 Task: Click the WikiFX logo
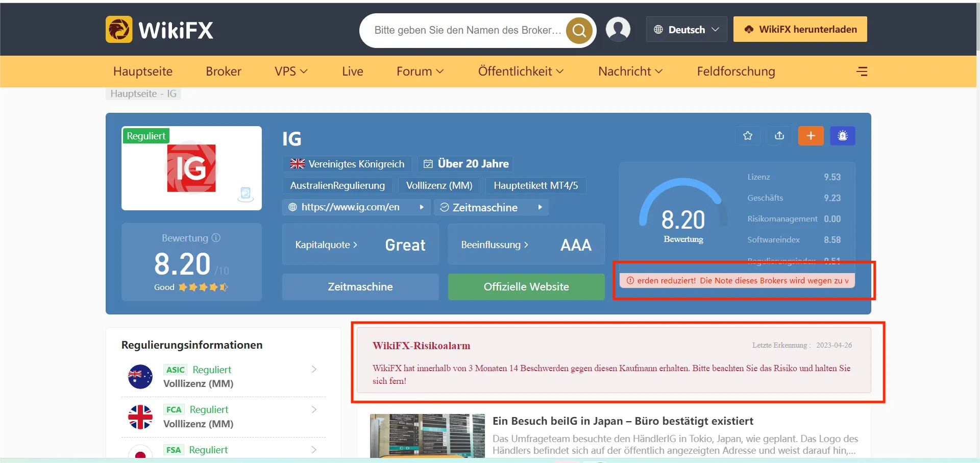(x=159, y=30)
